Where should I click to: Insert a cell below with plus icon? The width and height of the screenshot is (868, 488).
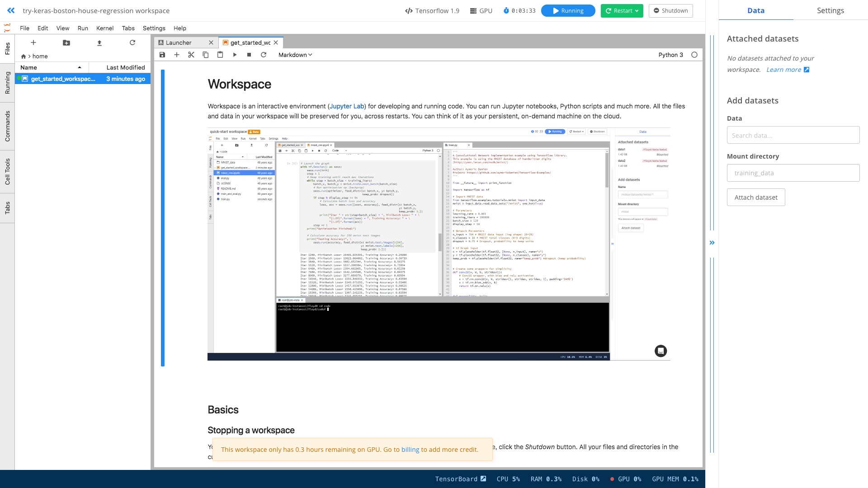pyautogui.click(x=177, y=55)
